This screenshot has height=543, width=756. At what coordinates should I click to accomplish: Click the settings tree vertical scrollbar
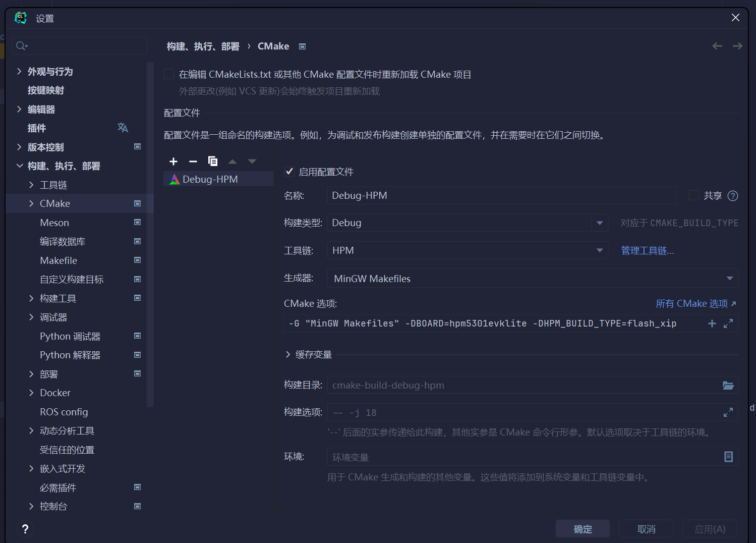coord(150,234)
